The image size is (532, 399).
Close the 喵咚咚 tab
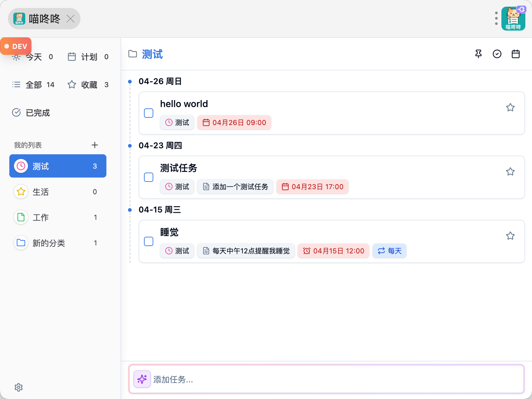click(70, 19)
